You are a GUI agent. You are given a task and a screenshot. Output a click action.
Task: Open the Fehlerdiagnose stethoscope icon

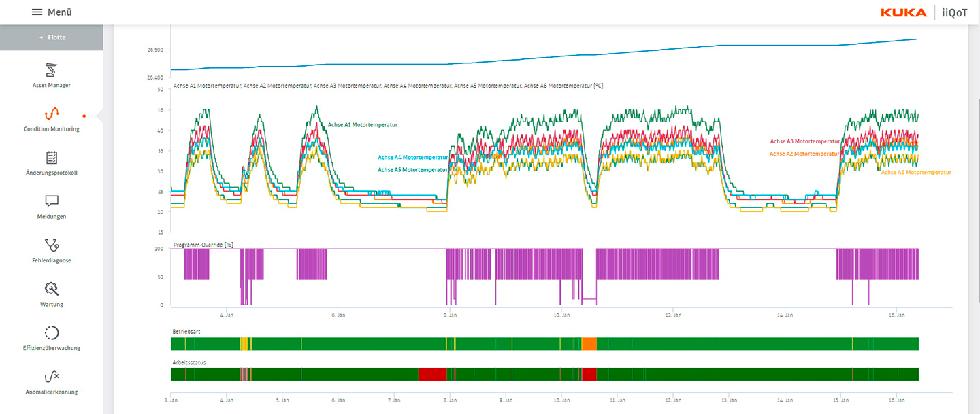tap(52, 245)
